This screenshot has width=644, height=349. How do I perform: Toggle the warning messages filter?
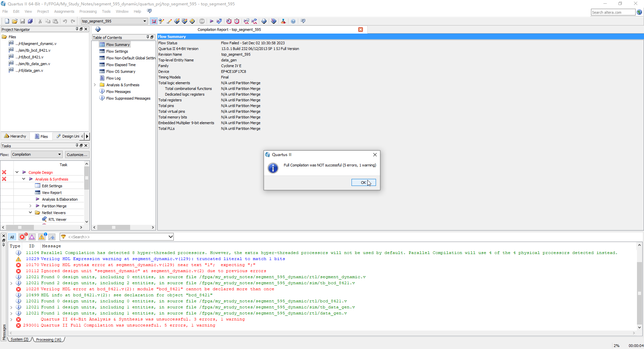tap(42, 237)
